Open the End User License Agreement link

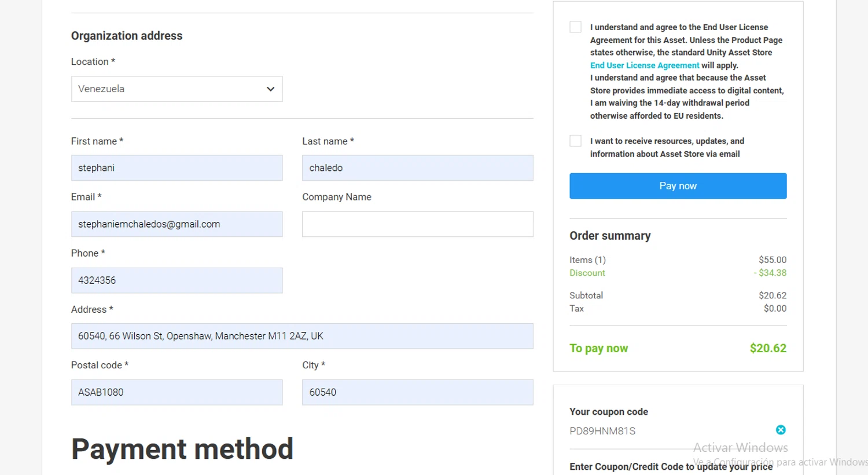point(645,65)
